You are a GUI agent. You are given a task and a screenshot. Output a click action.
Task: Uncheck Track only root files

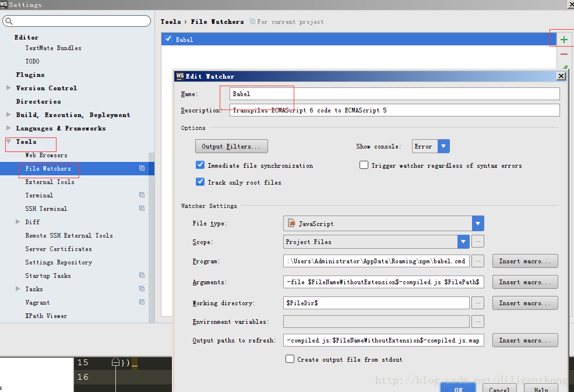pyautogui.click(x=200, y=182)
